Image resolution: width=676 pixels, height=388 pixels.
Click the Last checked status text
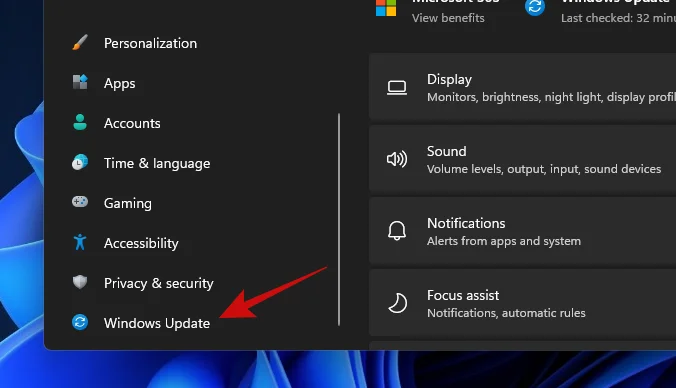pyautogui.click(x=618, y=18)
